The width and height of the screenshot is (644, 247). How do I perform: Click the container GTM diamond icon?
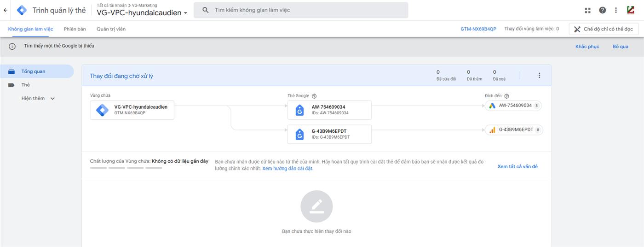click(102, 110)
